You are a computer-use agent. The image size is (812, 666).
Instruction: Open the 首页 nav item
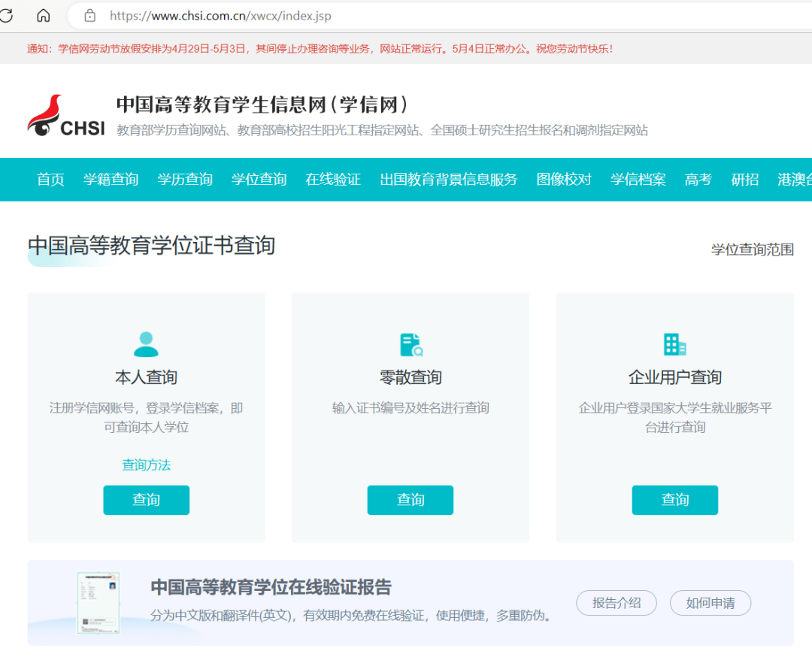coord(51,179)
